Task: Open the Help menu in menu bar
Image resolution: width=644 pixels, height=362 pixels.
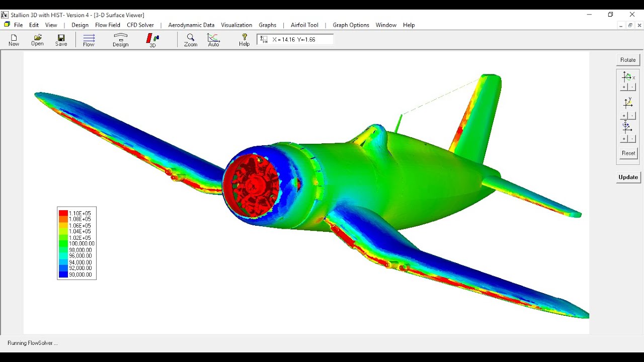Action: tap(409, 25)
